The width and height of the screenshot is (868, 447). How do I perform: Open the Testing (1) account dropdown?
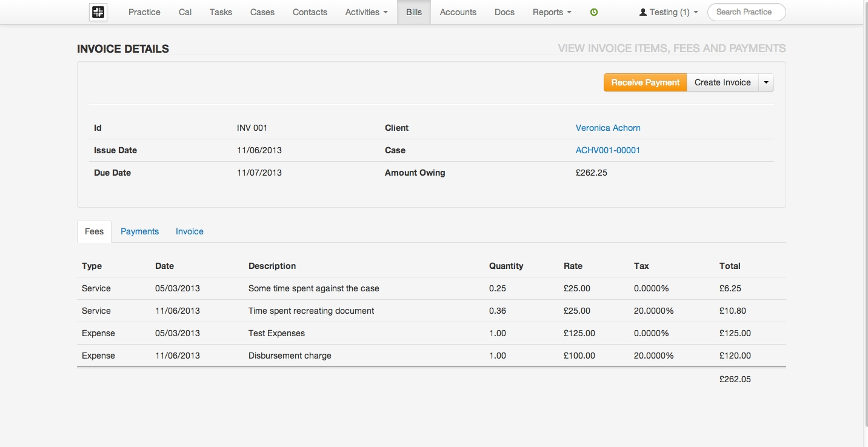click(667, 12)
